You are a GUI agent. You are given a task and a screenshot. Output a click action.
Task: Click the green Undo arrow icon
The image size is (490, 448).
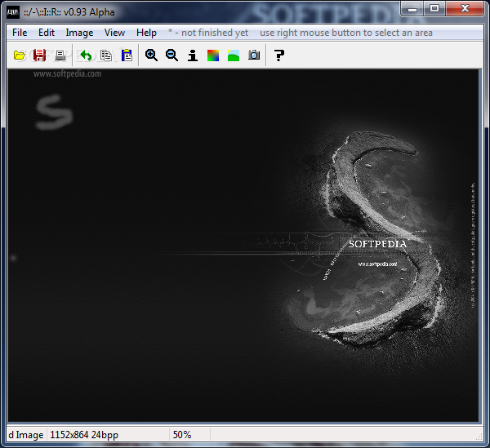click(x=86, y=55)
